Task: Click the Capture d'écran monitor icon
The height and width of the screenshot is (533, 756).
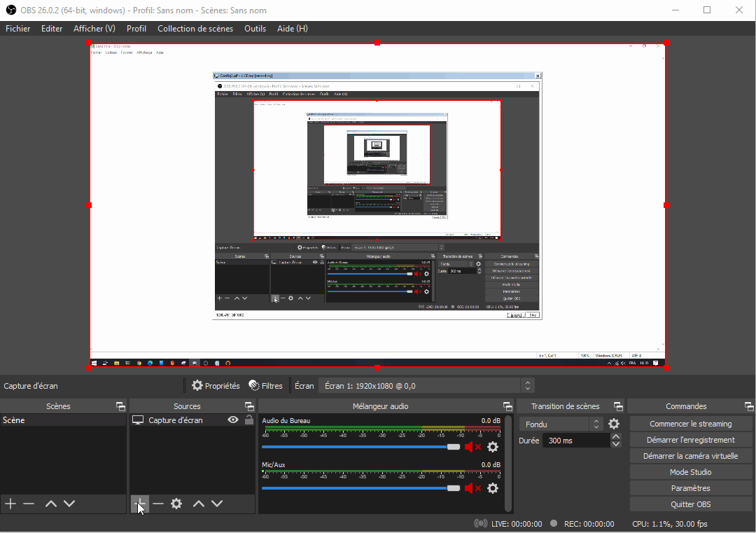Action: 138,420
